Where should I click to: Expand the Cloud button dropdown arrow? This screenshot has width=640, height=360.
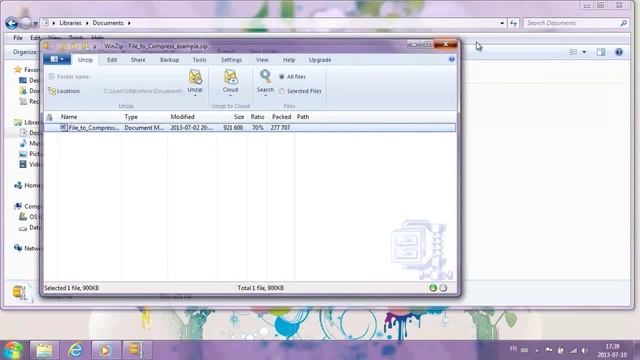[231, 96]
